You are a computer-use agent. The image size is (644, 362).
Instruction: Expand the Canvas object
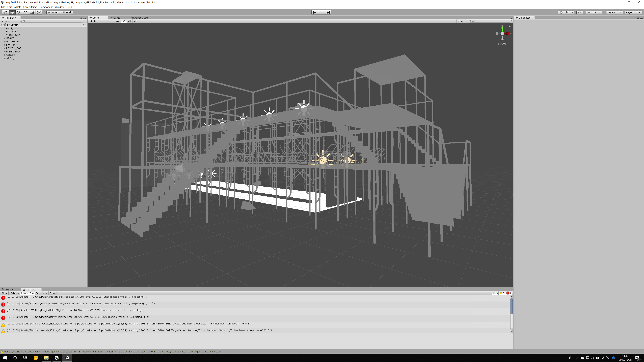coord(5,55)
